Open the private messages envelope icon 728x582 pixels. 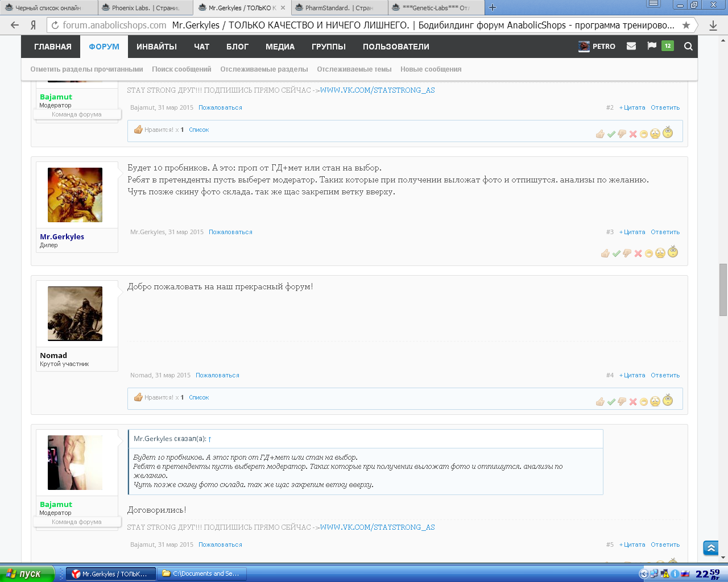point(631,47)
